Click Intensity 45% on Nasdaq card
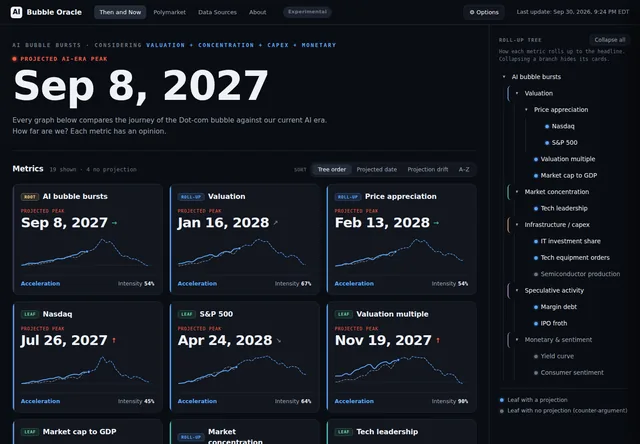 (x=136, y=401)
